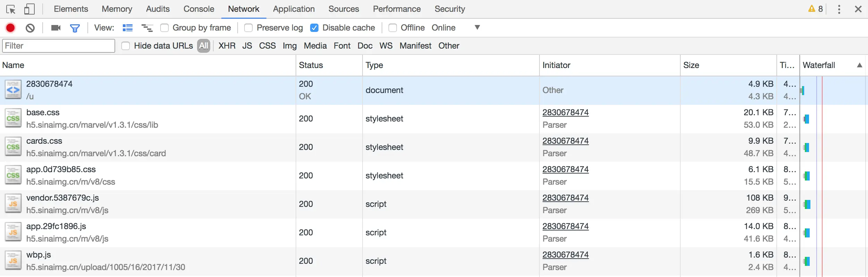This screenshot has width=868, height=277.
Task: Open the Performance tab
Action: click(x=397, y=9)
